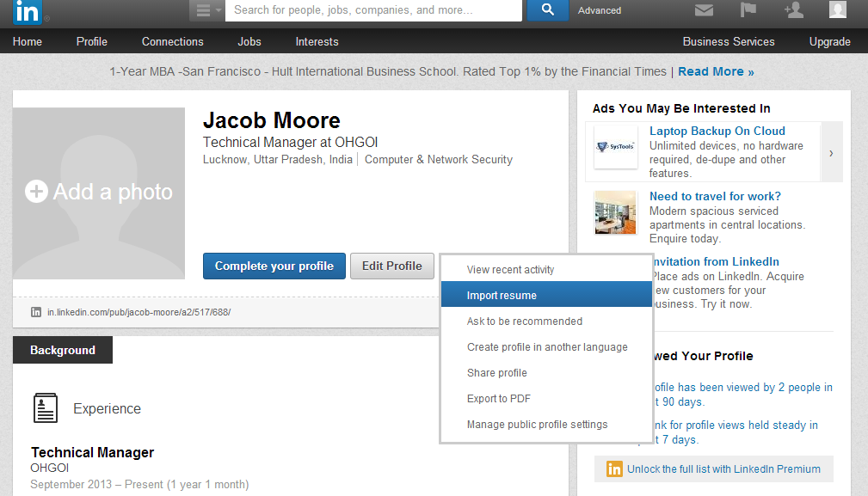Click the plus icon beside Add a photo

pyautogui.click(x=36, y=192)
